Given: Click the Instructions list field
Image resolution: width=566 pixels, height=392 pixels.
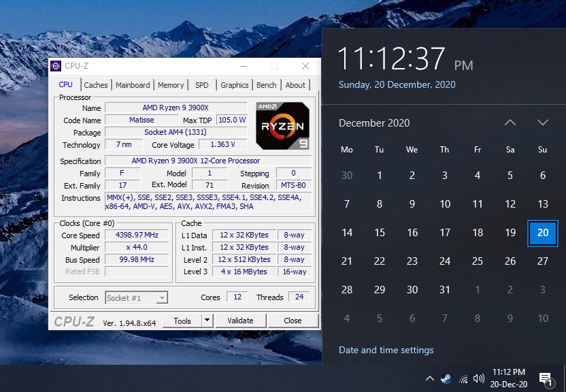Looking at the screenshot, I should click(x=208, y=202).
